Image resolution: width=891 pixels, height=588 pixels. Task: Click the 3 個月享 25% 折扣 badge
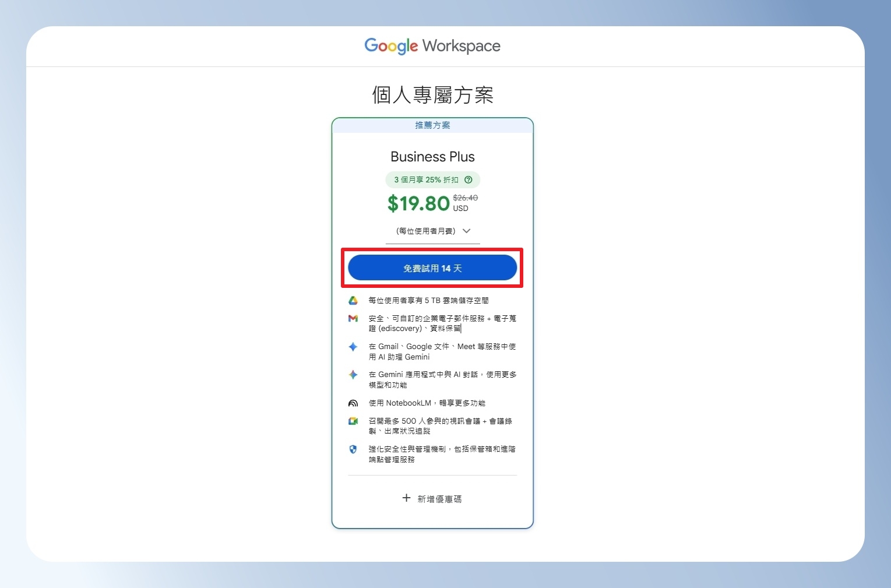(433, 179)
